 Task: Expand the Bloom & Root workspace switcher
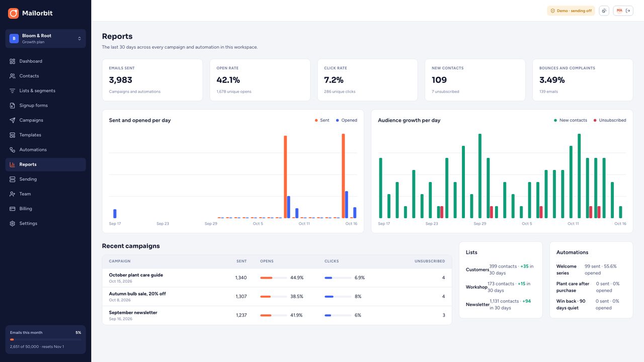46,39
